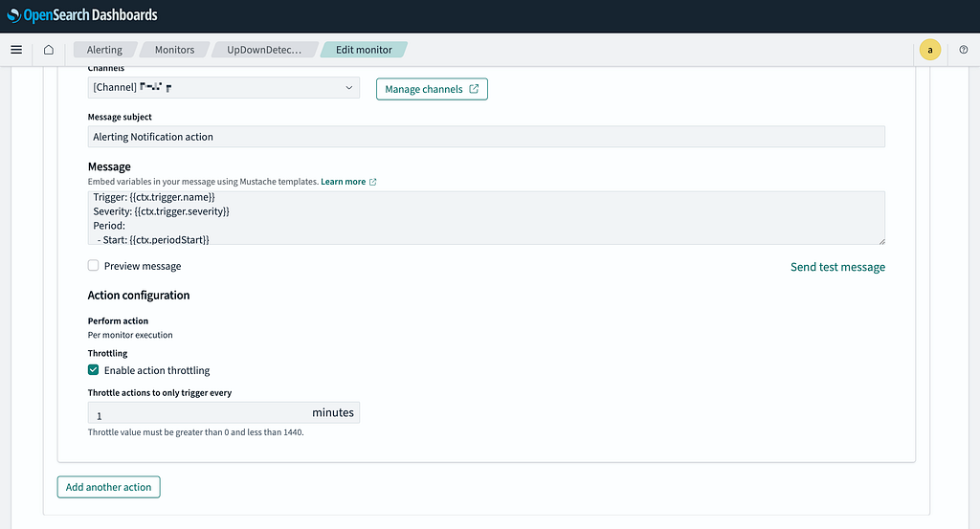This screenshot has height=529, width=980.
Task: Click inside the Message text area
Action: [x=486, y=218]
